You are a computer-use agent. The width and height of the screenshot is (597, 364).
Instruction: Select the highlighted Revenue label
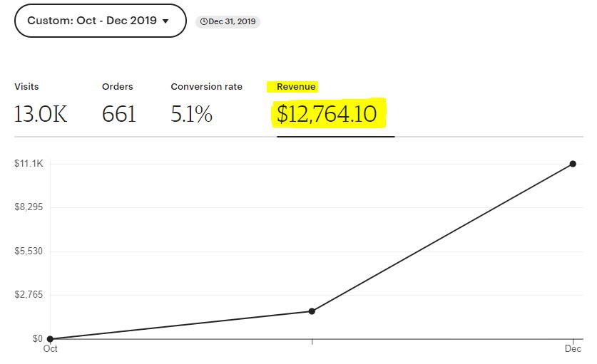[x=295, y=86]
